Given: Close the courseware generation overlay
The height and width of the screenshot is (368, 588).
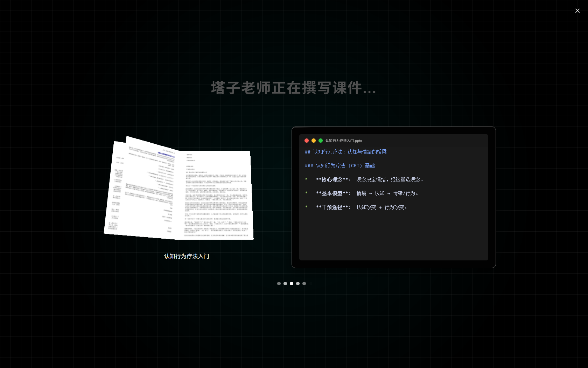Looking at the screenshot, I should [x=577, y=11].
